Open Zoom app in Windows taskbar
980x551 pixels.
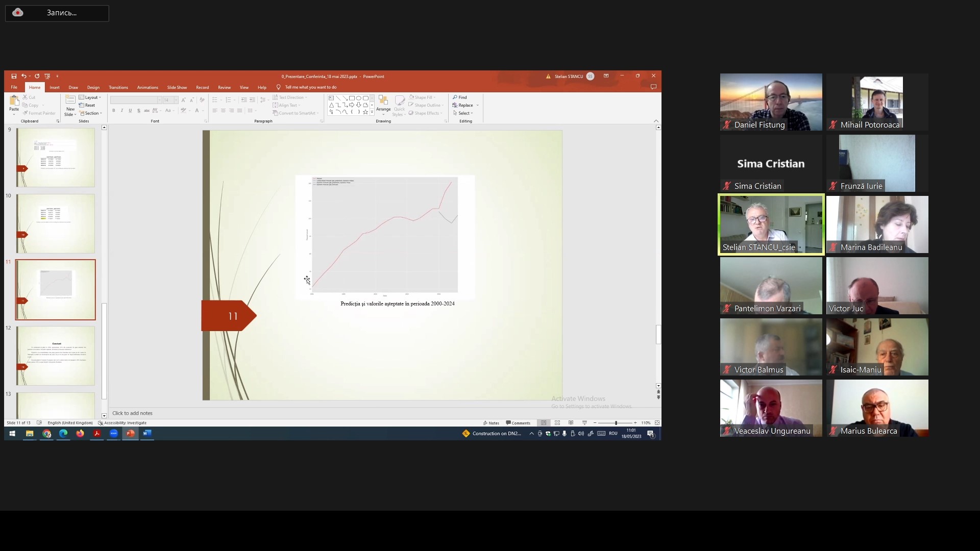tap(114, 434)
